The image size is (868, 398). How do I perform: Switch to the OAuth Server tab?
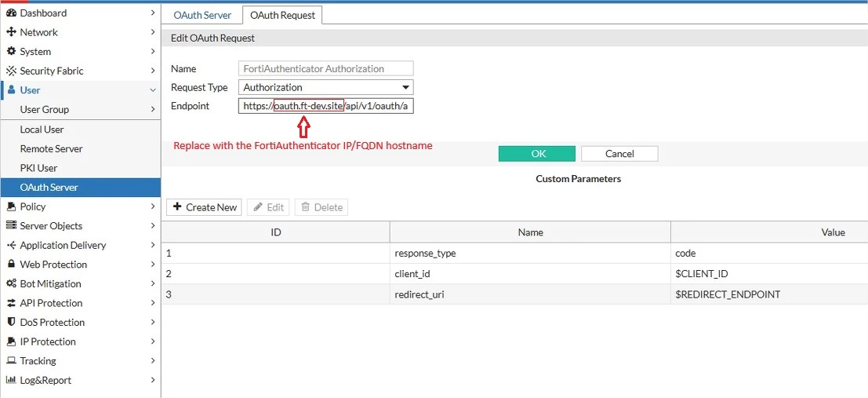click(x=202, y=15)
